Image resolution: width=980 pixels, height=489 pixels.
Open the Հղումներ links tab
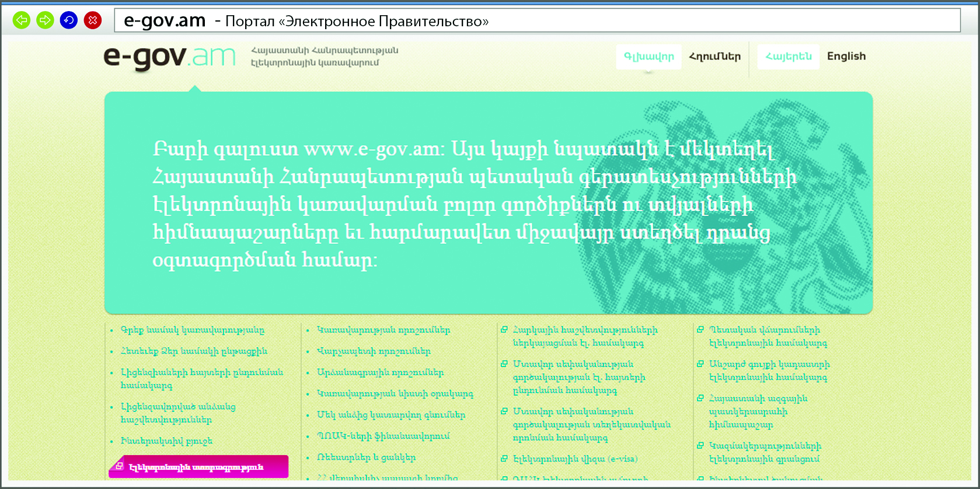pos(714,57)
